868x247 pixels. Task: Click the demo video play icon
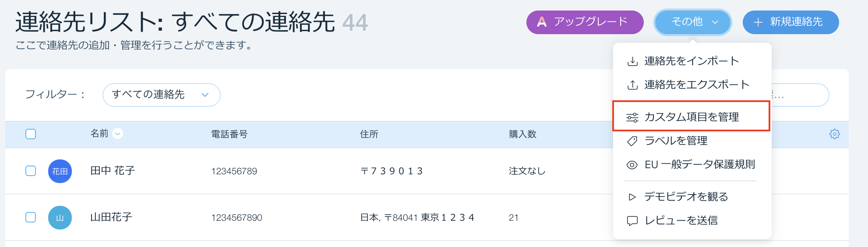[x=632, y=197]
